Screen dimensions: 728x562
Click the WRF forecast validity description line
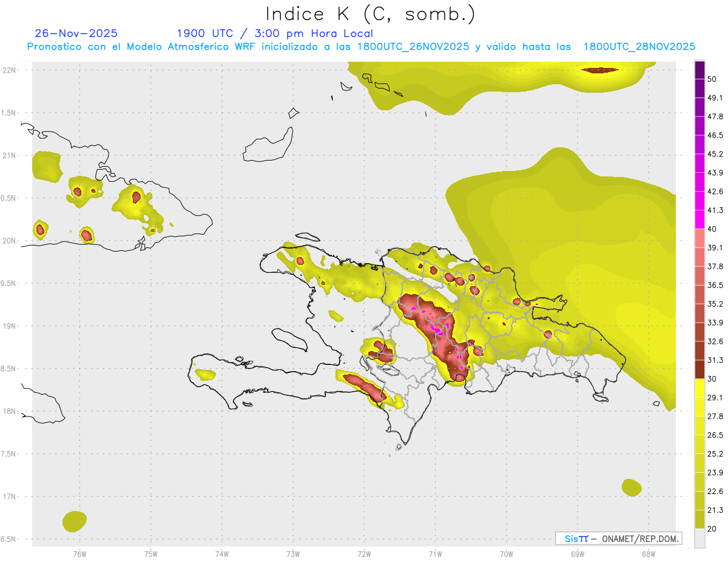(x=361, y=47)
